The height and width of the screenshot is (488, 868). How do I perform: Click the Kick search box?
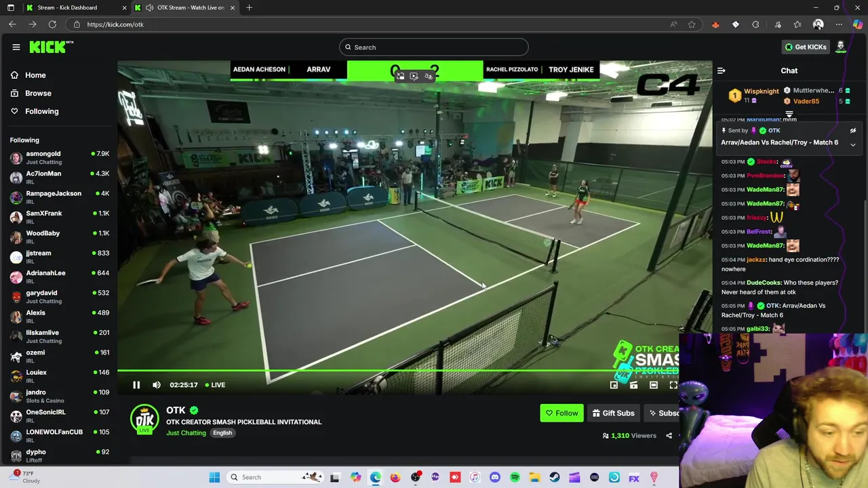[x=434, y=47]
